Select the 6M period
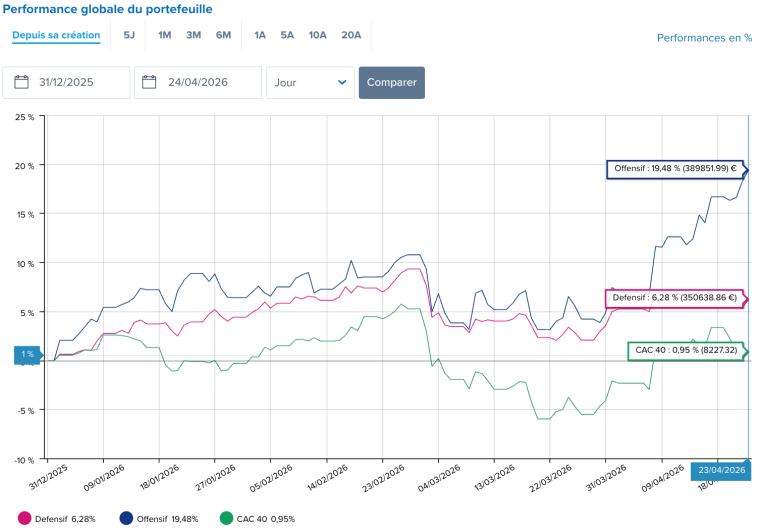Screen dimensions: 760x531 tap(223, 35)
